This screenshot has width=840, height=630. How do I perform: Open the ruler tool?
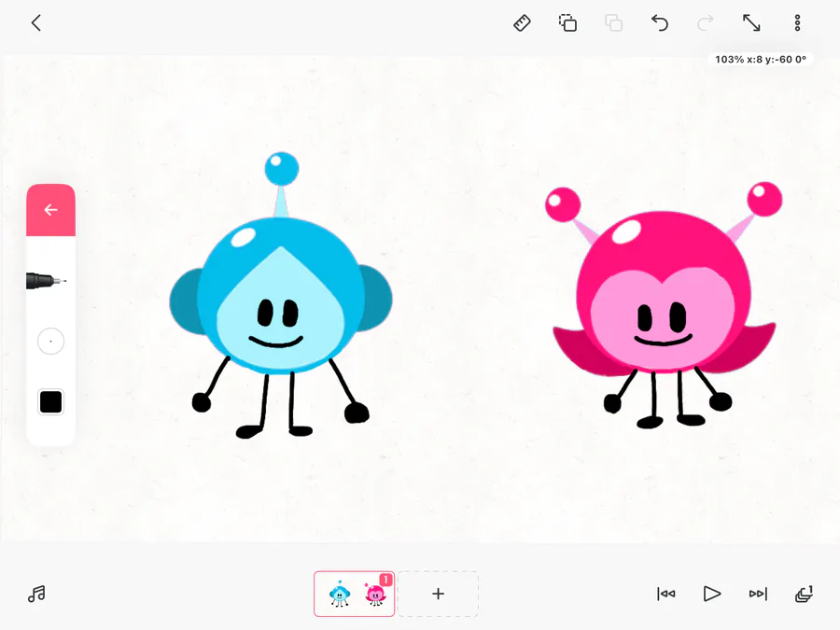[x=522, y=23]
